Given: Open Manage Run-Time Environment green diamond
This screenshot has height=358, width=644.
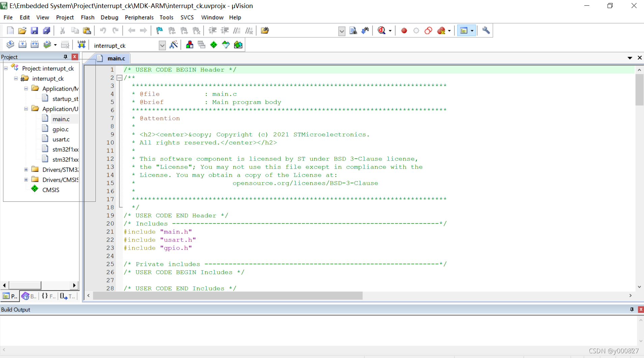Looking at the screenshot, I should click(214, 45).
